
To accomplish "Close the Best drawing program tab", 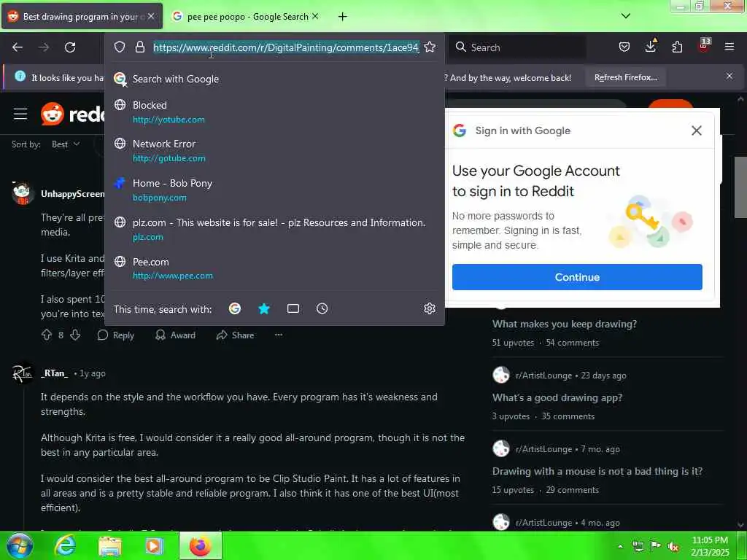I will [150, 16].
